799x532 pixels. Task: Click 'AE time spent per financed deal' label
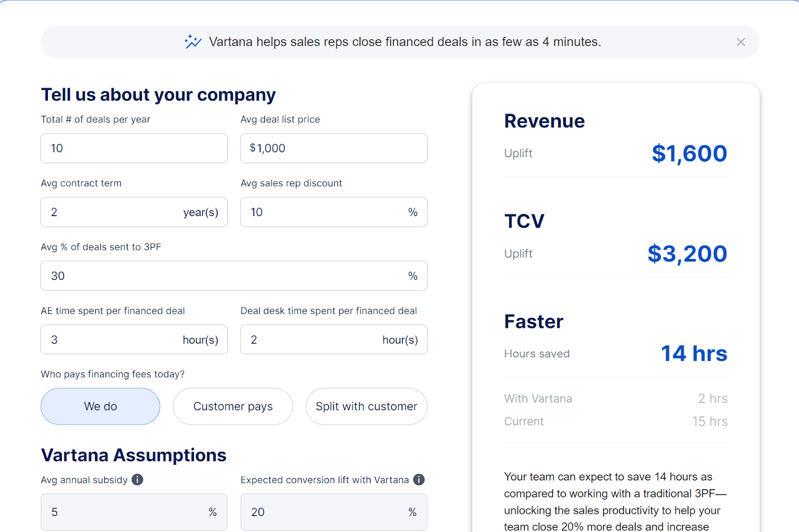[113, 311]
